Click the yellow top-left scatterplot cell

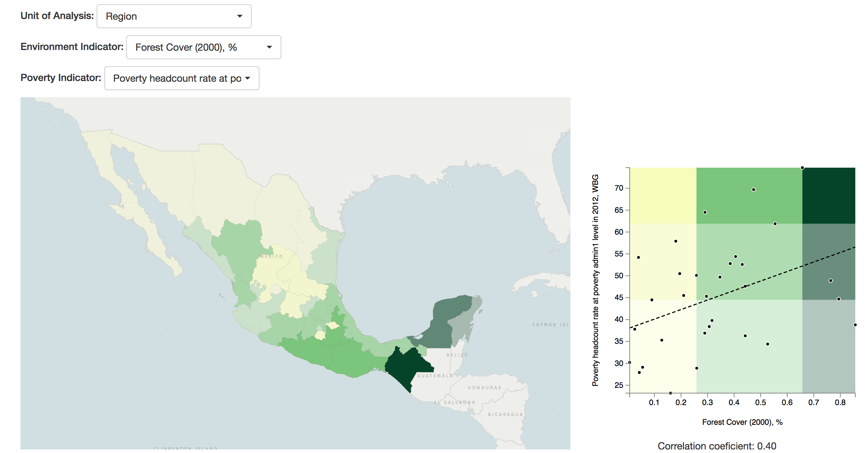click(663, 196)
